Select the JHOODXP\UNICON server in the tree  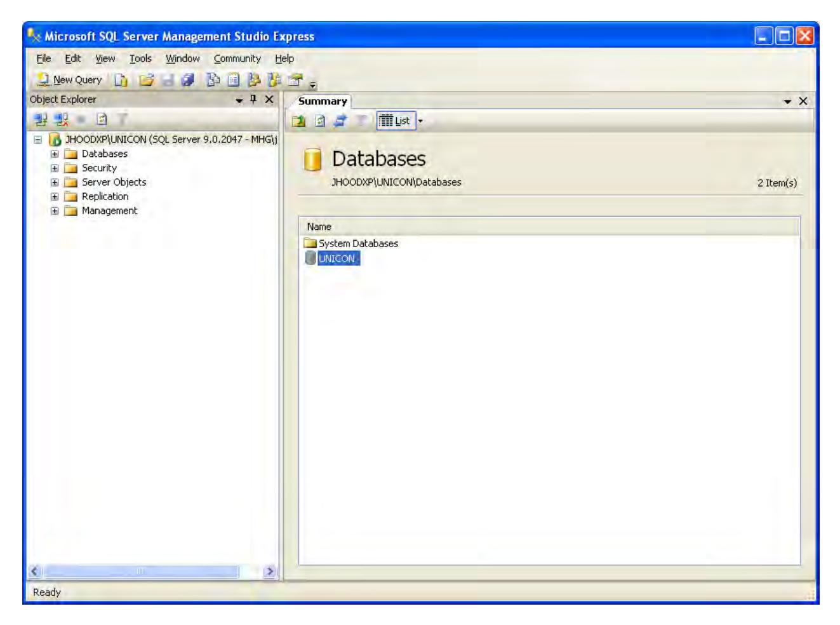click(171, 139)
